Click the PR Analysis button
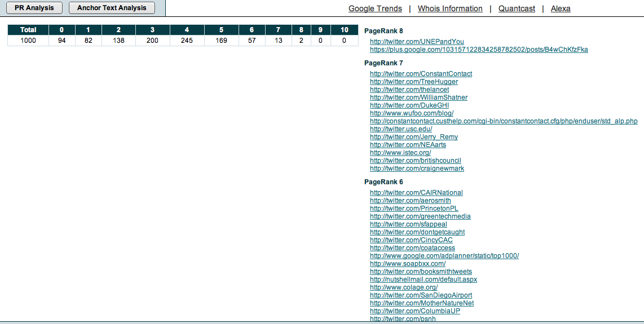Screen dimensions: 644x324 (x=34, y=8)
